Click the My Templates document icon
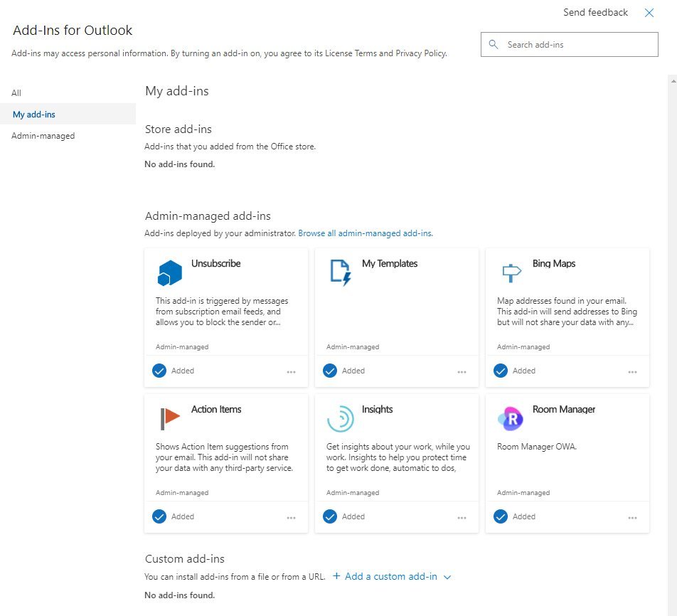This screenshot has width=677, height=616. [341, 272]
